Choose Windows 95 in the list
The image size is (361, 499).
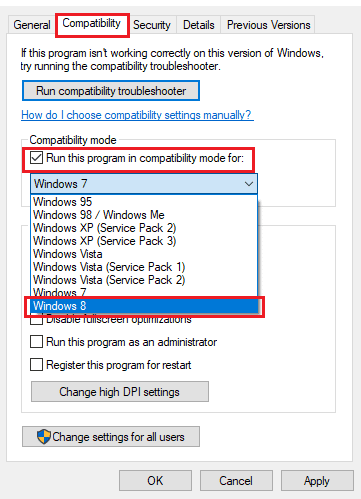[144, 202]
